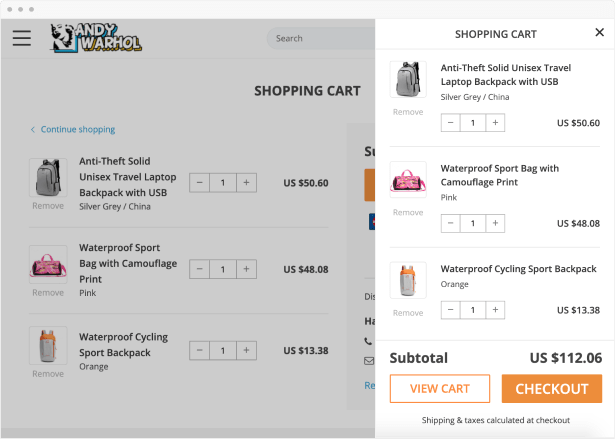
Task: Remove the Anti-Theft backpack from side panel
Action: pyautogui.click(x=407, y=112)
